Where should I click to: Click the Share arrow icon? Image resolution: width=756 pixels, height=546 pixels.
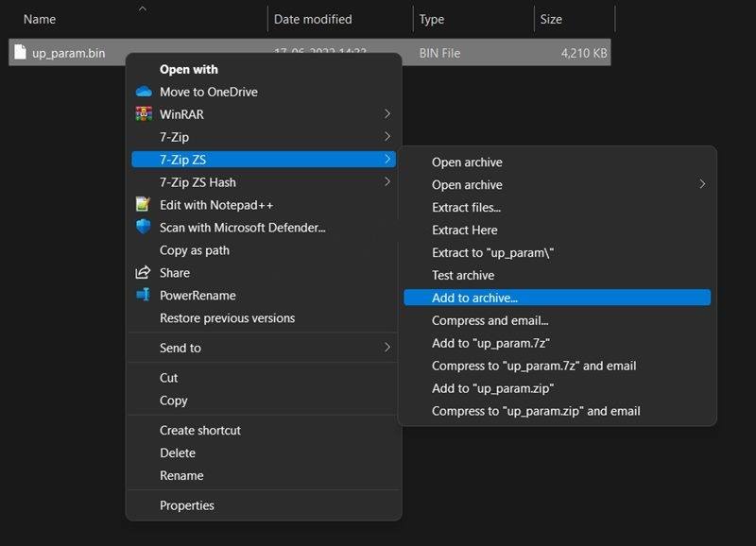143,272
